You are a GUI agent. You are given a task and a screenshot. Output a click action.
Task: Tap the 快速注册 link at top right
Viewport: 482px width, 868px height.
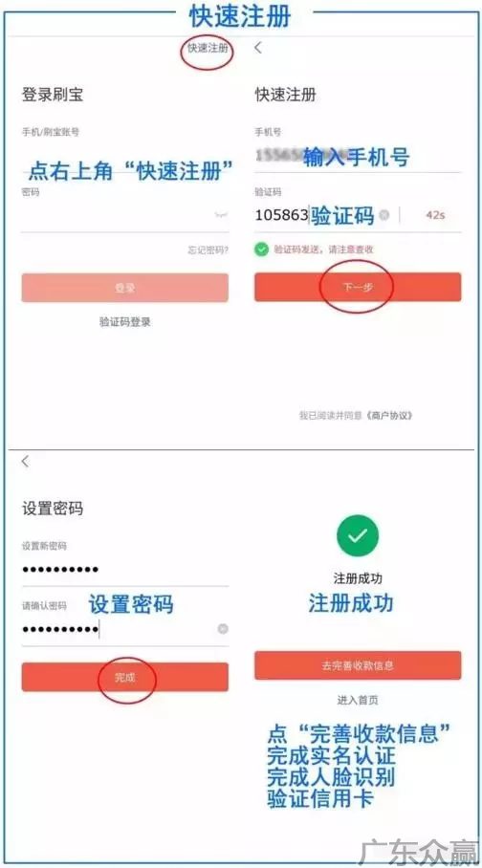[x=208, y=48]
